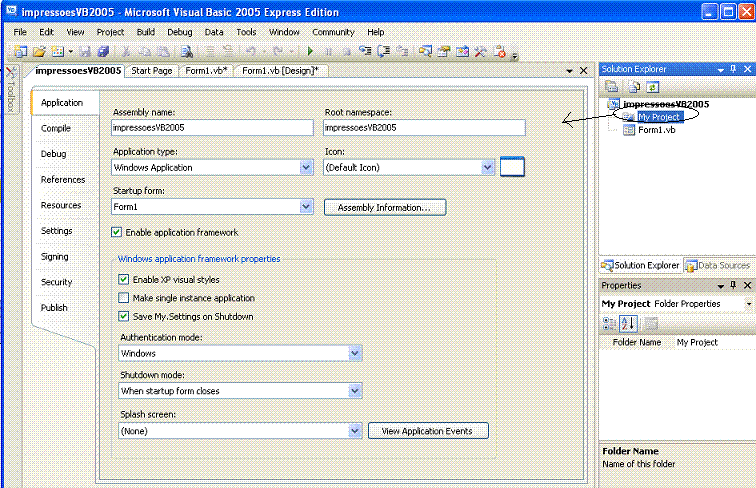
Task: Open the Add New Item dropdown arrow
Action: point(70,52)
